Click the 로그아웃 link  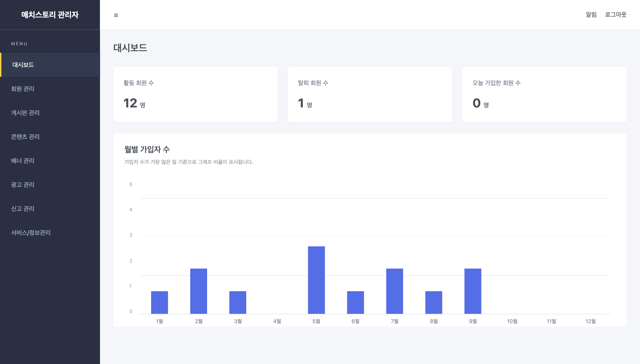[616, 15]
